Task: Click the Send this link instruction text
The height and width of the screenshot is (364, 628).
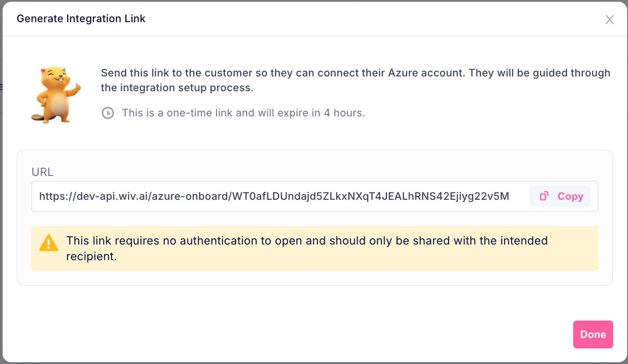Action: pyautogui.click(x=356, y=80)
